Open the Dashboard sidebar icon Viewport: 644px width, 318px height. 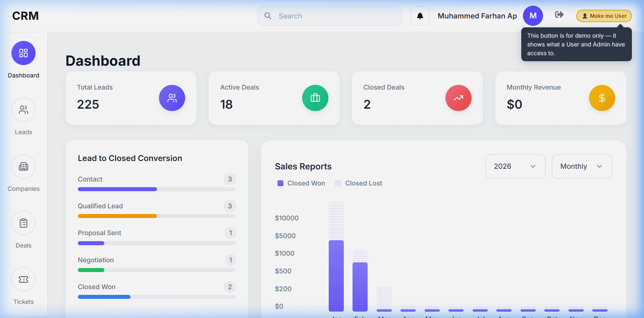pyautogui.click(x=23, y=53)
